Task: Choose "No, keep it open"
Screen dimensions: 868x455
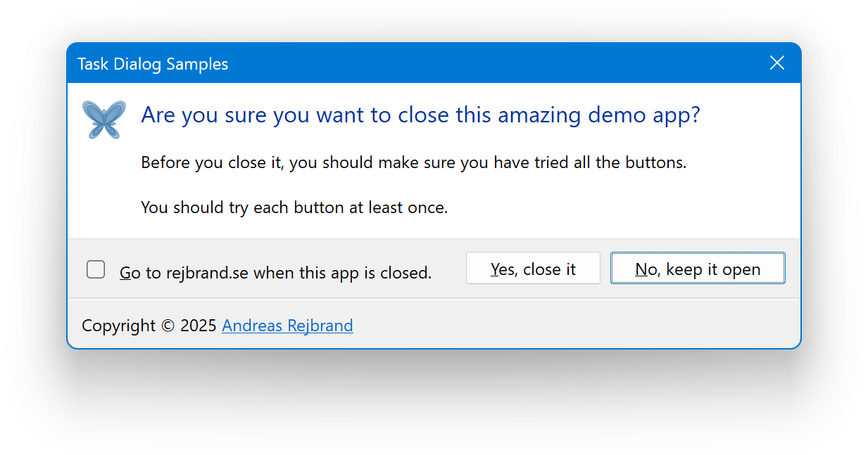Action: point(697,269)
